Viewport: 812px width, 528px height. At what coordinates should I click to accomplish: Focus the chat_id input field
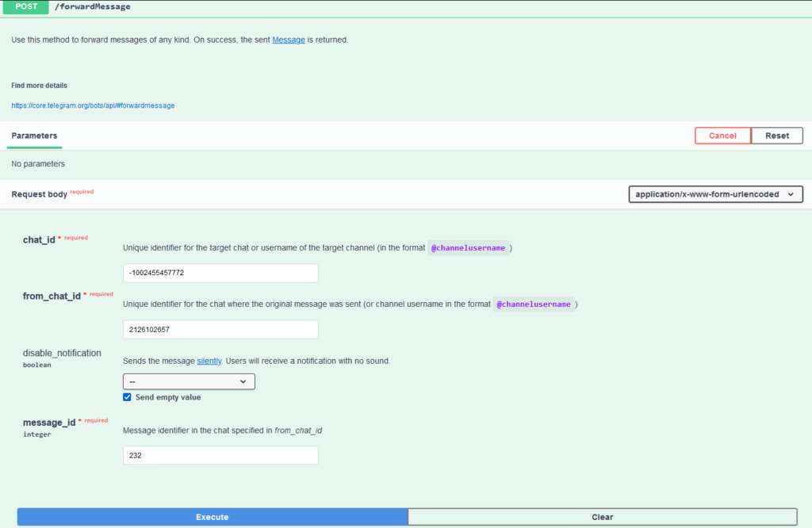tap(220, 274)
